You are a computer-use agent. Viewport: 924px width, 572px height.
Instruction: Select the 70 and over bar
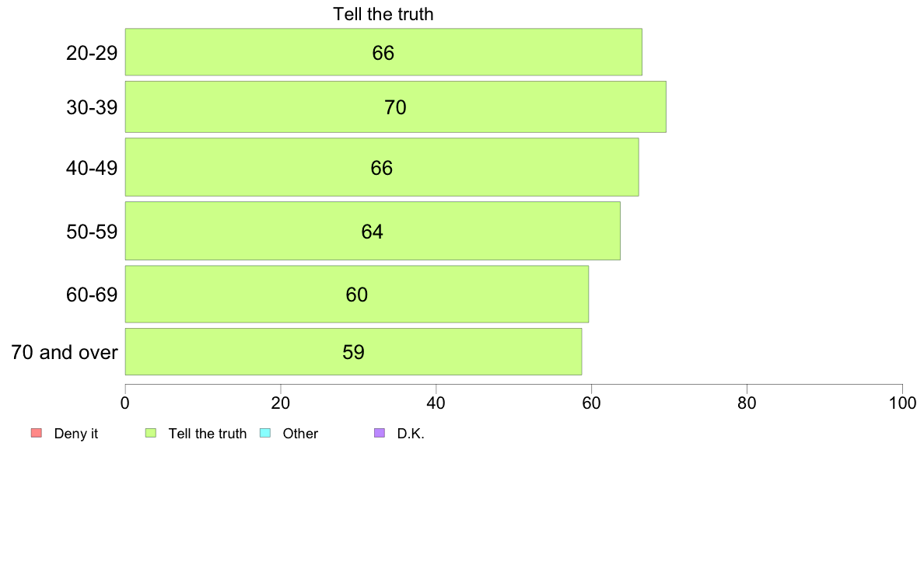click(x=353, y=352)
